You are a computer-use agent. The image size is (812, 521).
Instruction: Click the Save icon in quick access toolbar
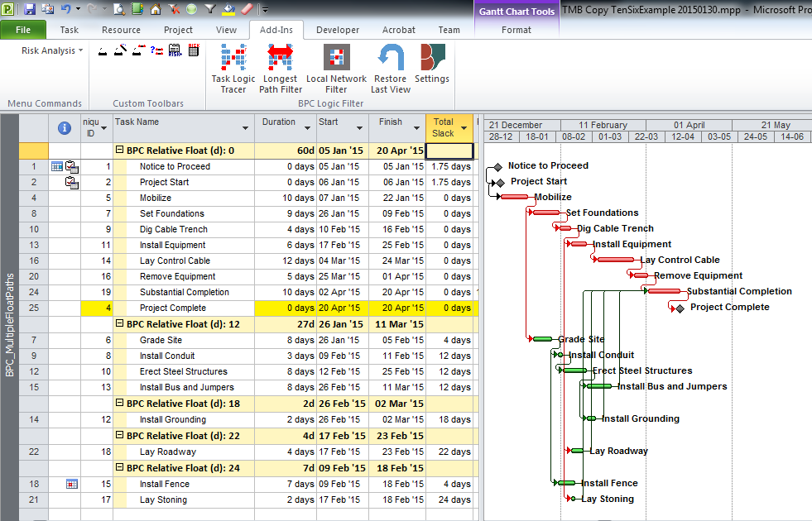[x=30, y=9]
